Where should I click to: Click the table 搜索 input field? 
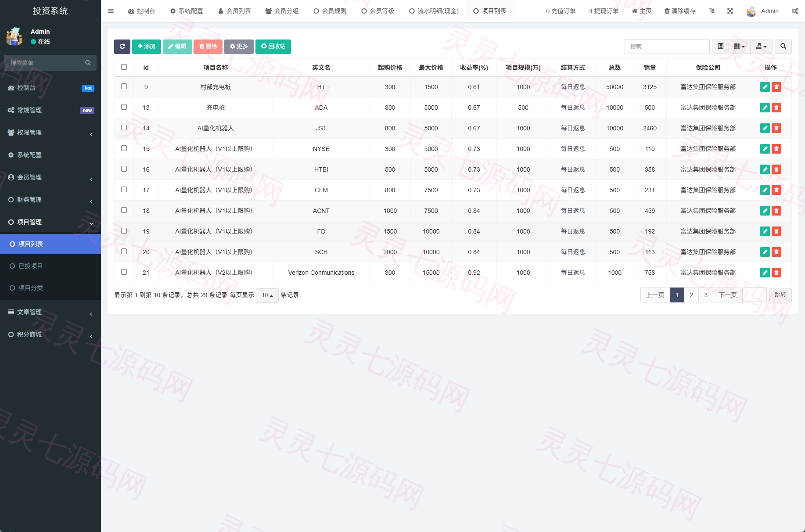[667, 47]
